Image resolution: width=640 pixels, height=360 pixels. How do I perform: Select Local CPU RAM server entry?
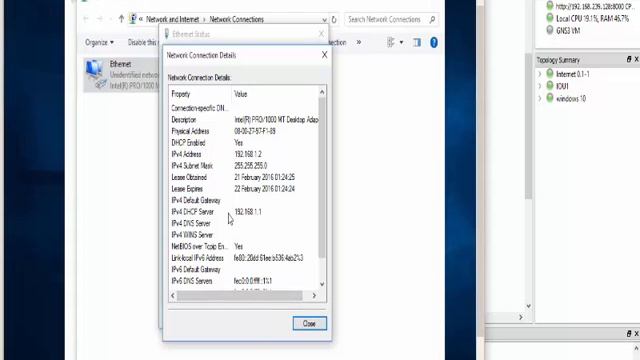[592, 18]
